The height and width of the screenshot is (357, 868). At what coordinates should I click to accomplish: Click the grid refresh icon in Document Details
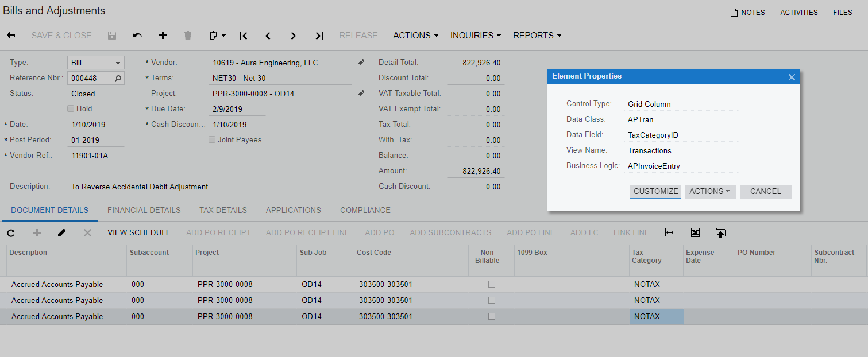pos(11,232)
